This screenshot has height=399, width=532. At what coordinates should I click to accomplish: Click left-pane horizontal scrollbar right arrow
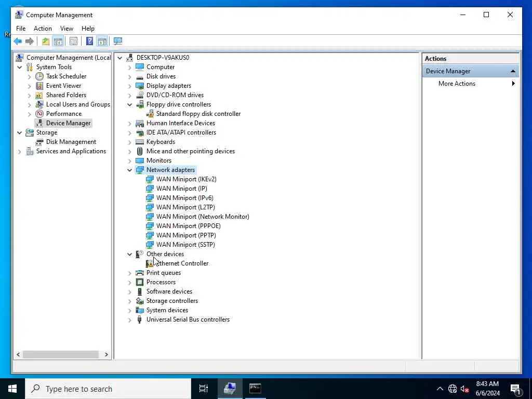(106, 354)
